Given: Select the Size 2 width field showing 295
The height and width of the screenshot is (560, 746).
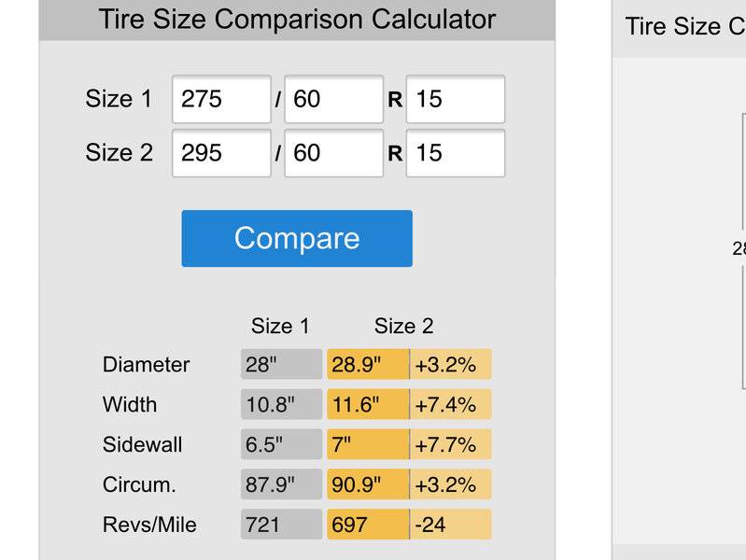Looking at the screenshot, I should point(221,153).
